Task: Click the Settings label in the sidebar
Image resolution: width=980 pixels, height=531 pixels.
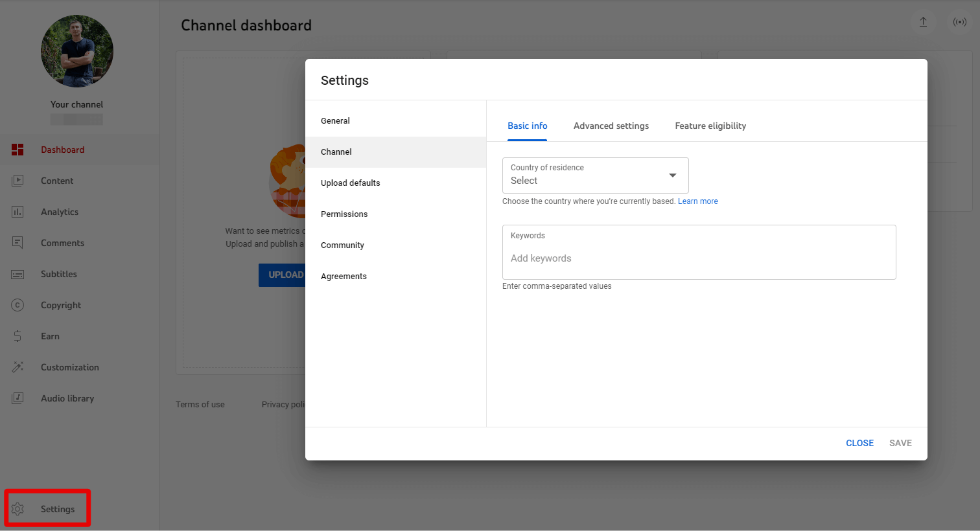Action: click(58, 509)
